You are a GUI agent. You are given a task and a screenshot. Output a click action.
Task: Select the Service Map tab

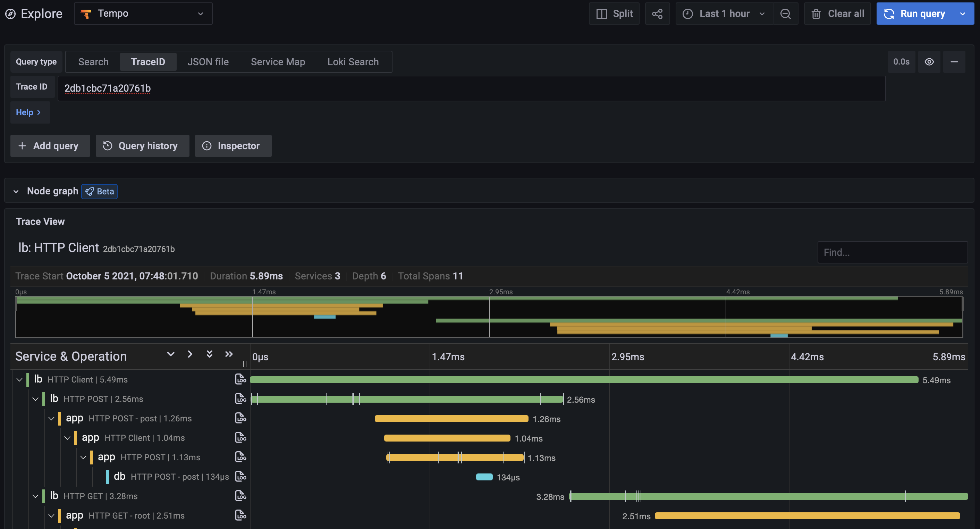[x=278, y=61]
